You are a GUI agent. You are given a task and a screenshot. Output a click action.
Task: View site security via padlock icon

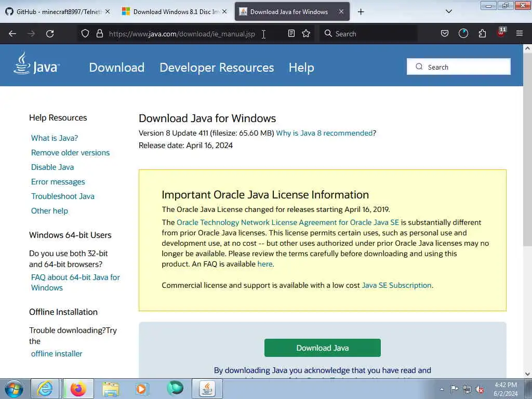100,34
